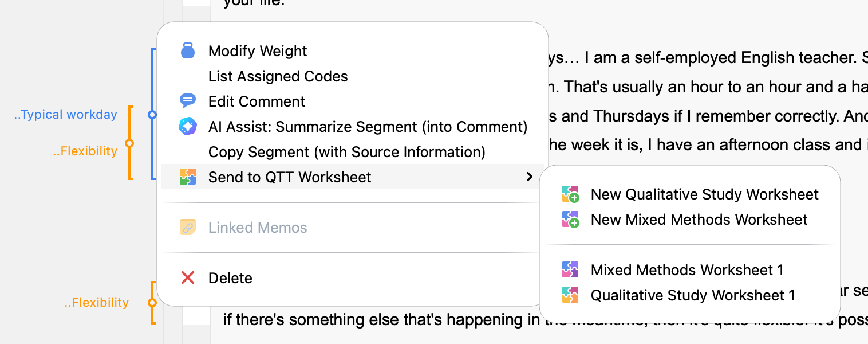Select AI Assist: Summarize Segment option
This screenshot has width=868, height=344.
368,127
